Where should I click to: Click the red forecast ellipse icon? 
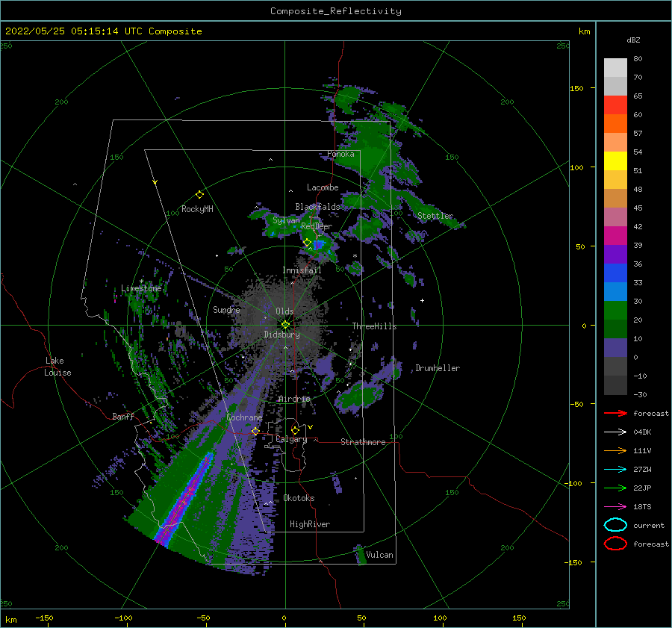point(615,544)
